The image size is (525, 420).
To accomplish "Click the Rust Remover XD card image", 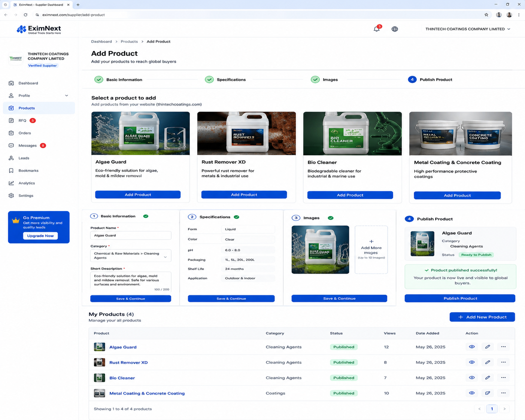I will pyautogui.click(x=246, y=133).
